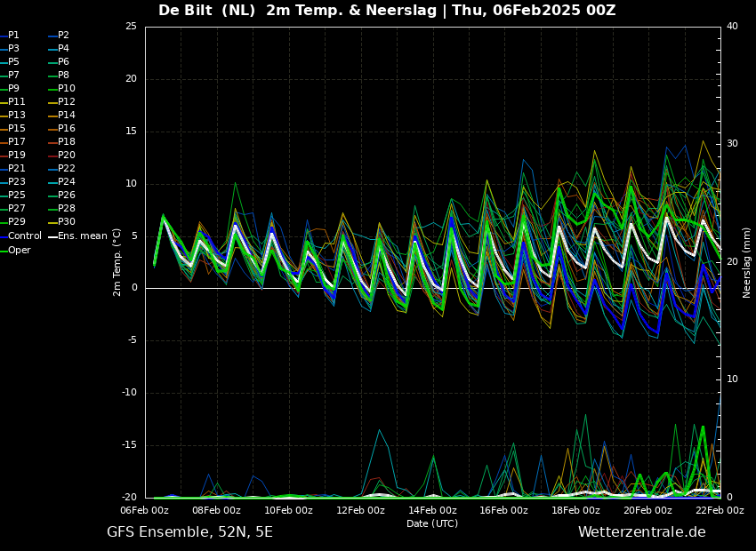Click the P1 legend entry
This screenshot has width=756, height=551.
(x=10, y=36)
